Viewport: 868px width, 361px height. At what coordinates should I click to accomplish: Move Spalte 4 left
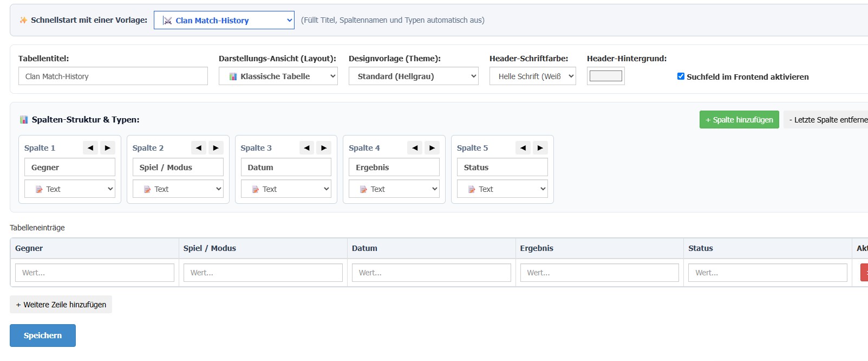(x=415, y=148)
